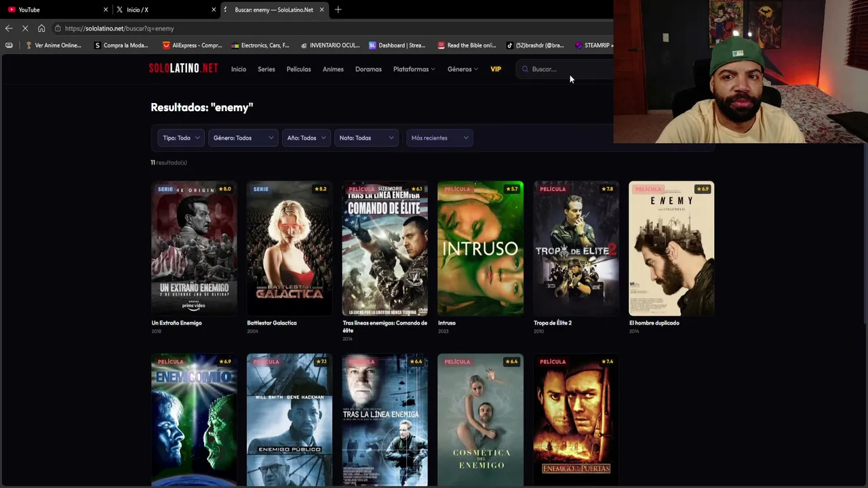Click the title El hombre duplicado
Viewport: 868px width, 488px height.
click(654, 323)
